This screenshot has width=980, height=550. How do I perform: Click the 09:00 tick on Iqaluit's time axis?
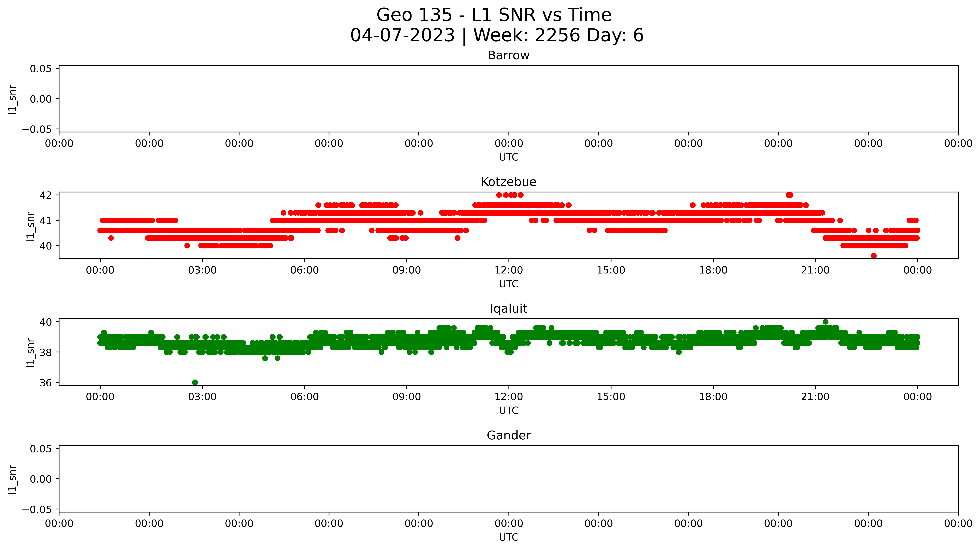407,397
